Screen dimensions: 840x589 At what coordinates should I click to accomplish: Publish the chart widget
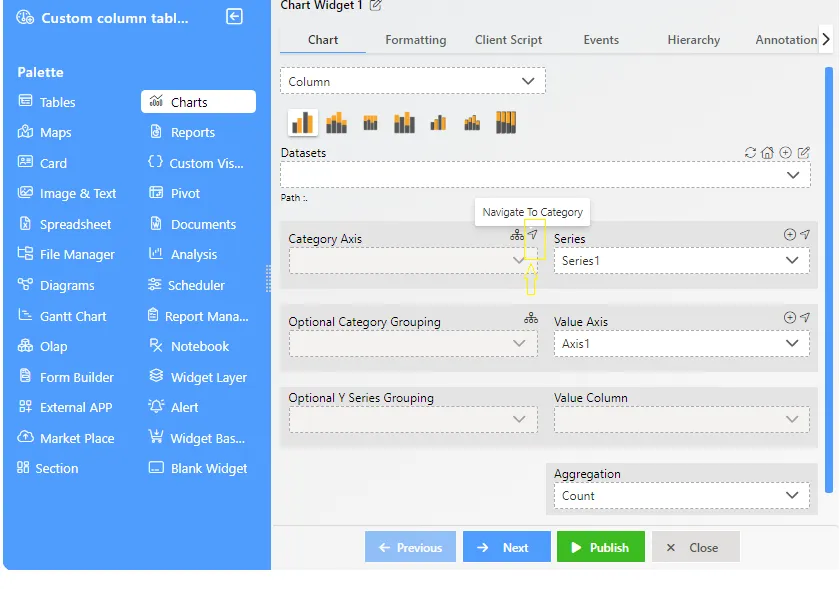click(601, 547)
